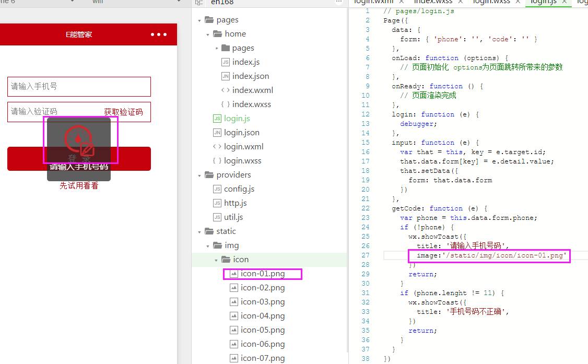Expand the nested pages folder under home
This screenshot has height=364, width=588.
[216, 49]
